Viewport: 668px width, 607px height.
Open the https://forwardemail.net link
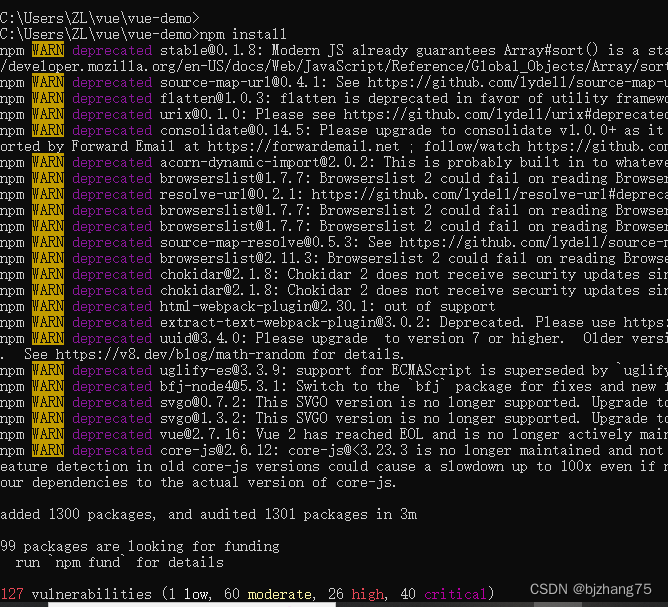click(303, 147)
